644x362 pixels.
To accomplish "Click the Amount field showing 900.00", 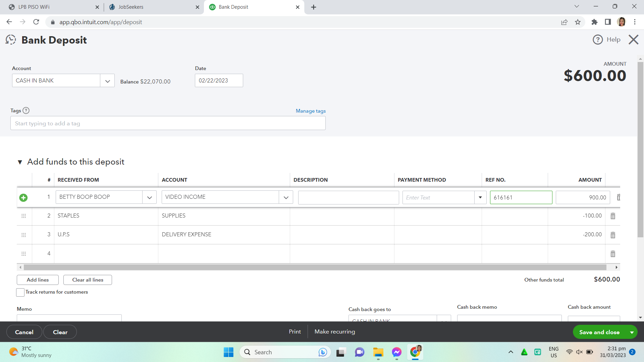I will click(583, 197).
